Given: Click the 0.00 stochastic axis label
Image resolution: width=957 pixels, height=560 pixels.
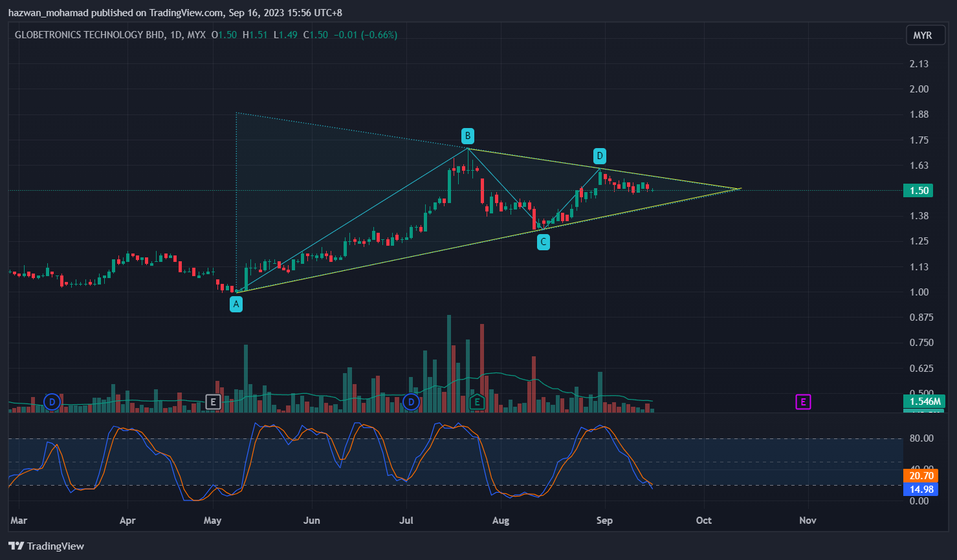Looking at the screenshot, I should [x=919, y=501].
